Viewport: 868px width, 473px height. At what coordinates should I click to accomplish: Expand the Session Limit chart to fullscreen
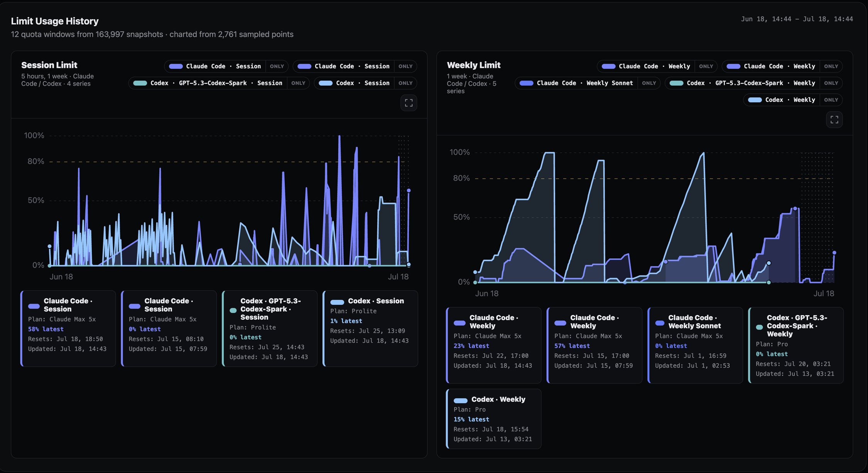[x=409, y=103]
